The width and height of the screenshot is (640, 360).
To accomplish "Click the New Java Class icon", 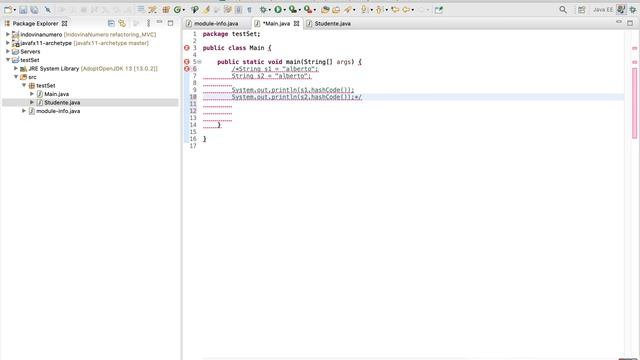I will [x=177, y=9].
